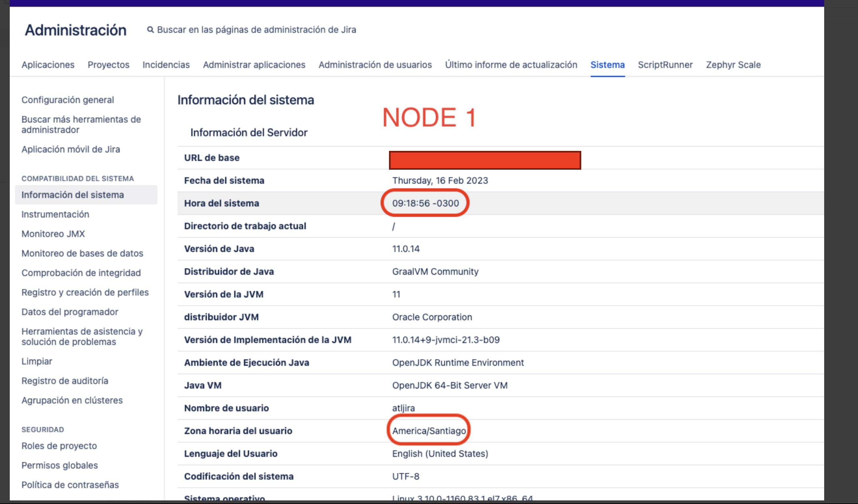This screenshot has width=858, height=504.
Task: Click the admin pages search field
Action: pyautogui.click(x=256, y=30)
